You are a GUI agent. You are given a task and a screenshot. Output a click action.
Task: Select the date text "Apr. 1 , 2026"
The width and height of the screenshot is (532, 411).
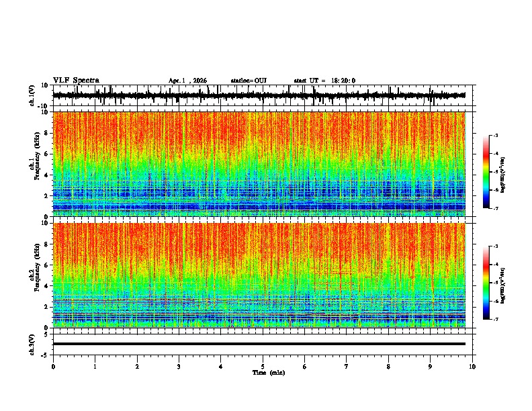click(x=187, y=81)
